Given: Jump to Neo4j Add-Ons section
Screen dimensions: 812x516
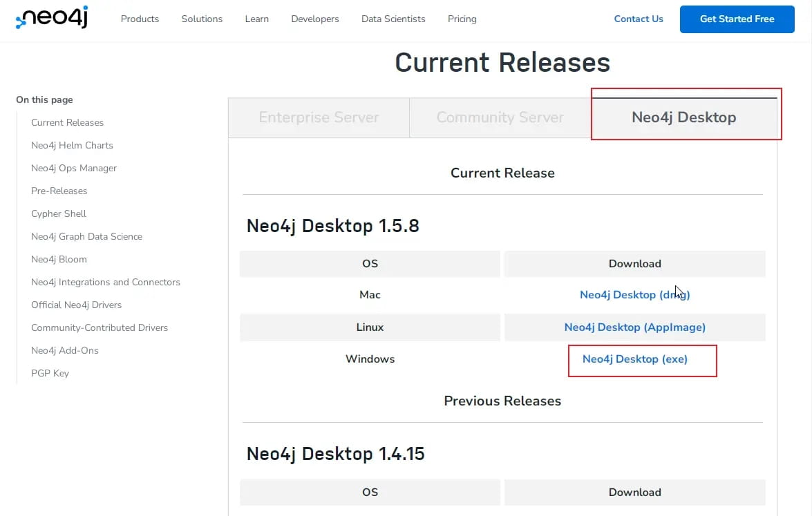Looking at the screenshot, I should (x=65, y=350).
